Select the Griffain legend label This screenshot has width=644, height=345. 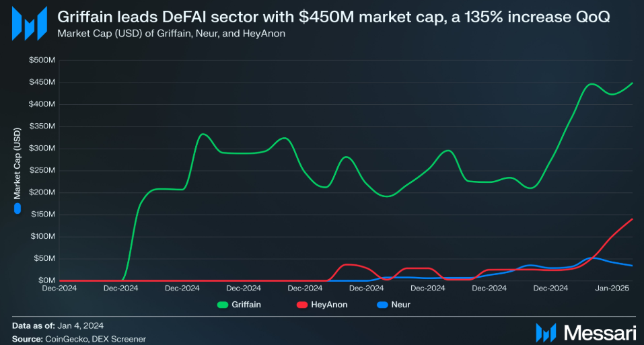click(246, 305)
